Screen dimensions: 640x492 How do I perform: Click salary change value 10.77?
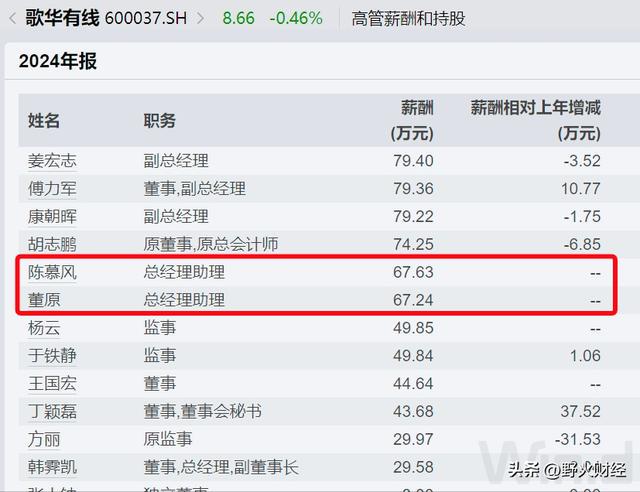[x=580, y=189]
